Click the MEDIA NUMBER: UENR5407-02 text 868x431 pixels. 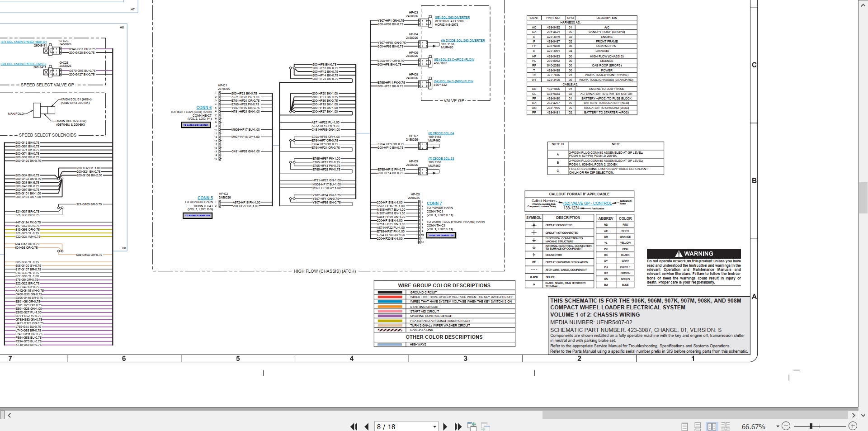[591, 322]
